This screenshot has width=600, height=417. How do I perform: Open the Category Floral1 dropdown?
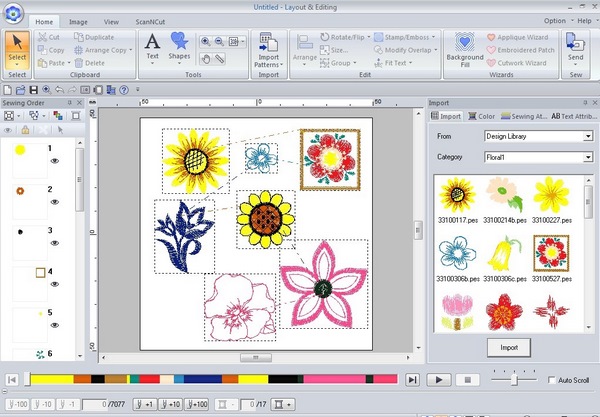[588, 157]
